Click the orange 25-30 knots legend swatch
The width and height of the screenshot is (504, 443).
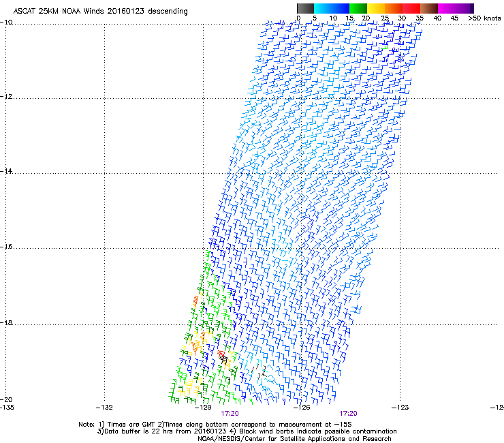click(x=394, y=8)
